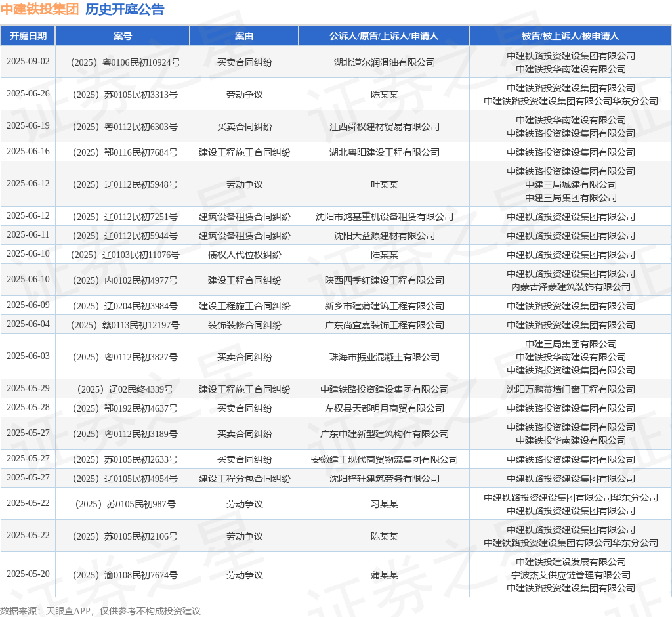Click case (2025)渝0108民初7674号
This screenshot has width=672, height=617.
(123, 575)
